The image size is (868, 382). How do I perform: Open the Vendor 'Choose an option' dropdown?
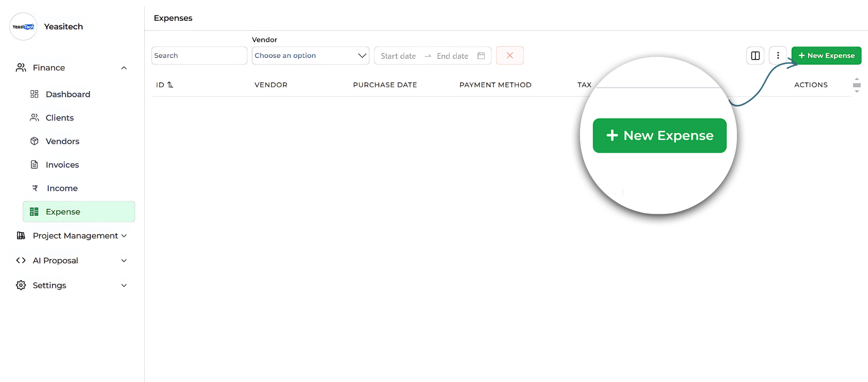tap(311, 56)
